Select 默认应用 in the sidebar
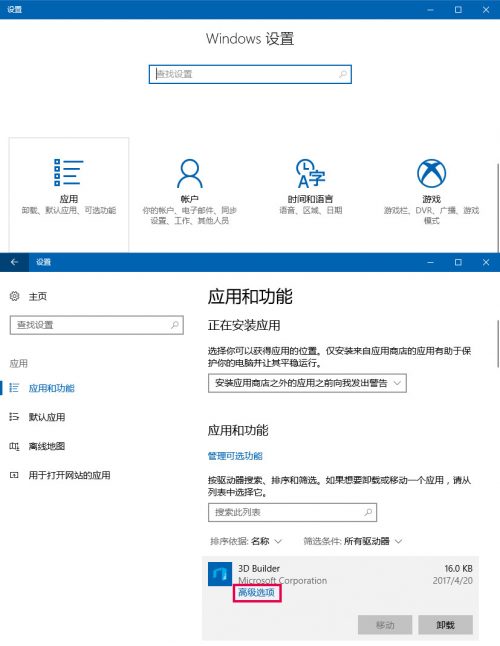Screen dimensions: 500x646 pyautogui.click(x=47, y=417)
